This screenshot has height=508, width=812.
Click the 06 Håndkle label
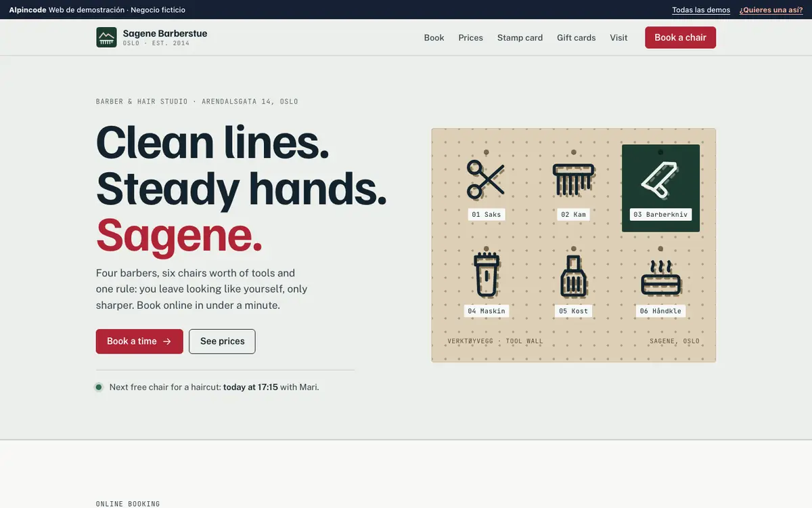660,311
